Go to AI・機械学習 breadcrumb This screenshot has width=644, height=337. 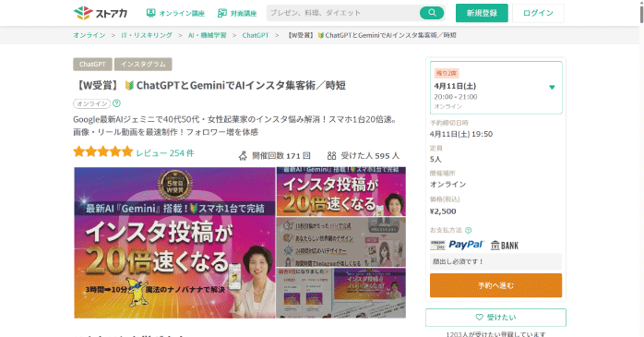[x=207, y=35]
